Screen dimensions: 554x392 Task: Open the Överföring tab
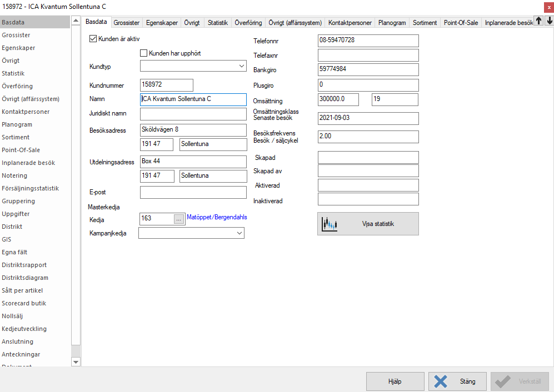(248, 23)
